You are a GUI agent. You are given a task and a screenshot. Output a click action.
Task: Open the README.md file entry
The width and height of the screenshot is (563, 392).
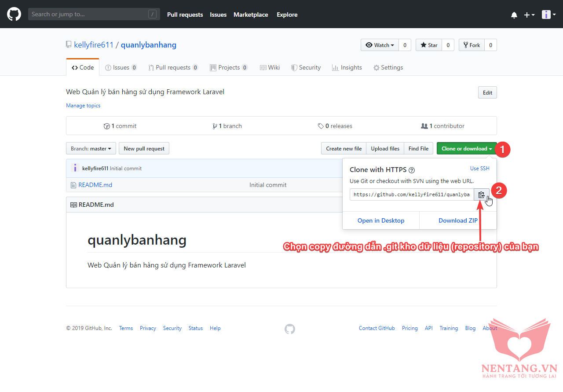coord(95,185)
